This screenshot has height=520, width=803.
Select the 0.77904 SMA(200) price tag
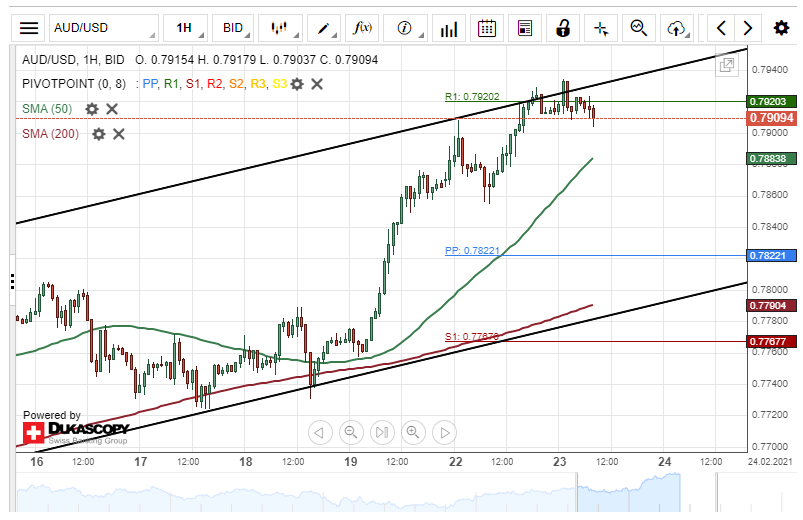point(772,305)
